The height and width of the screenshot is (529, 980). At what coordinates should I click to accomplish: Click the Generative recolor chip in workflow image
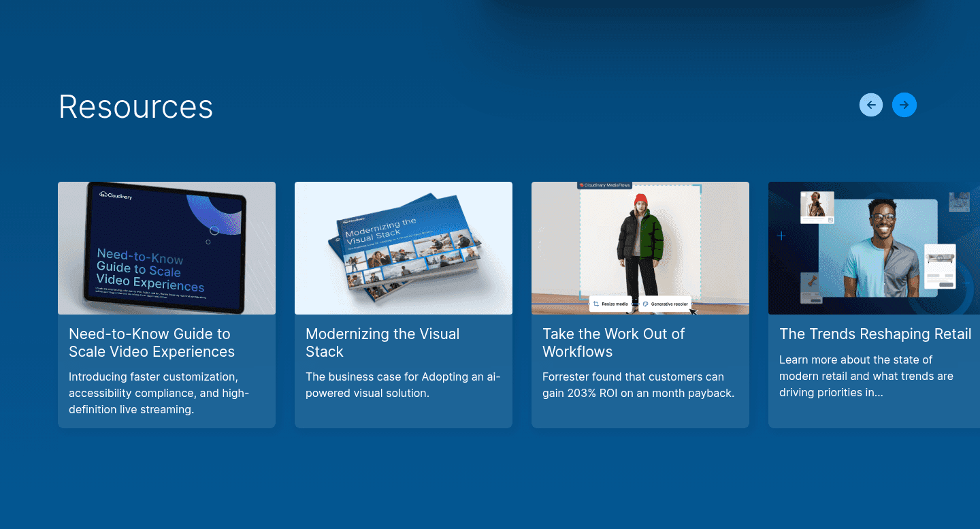(666, 304)
